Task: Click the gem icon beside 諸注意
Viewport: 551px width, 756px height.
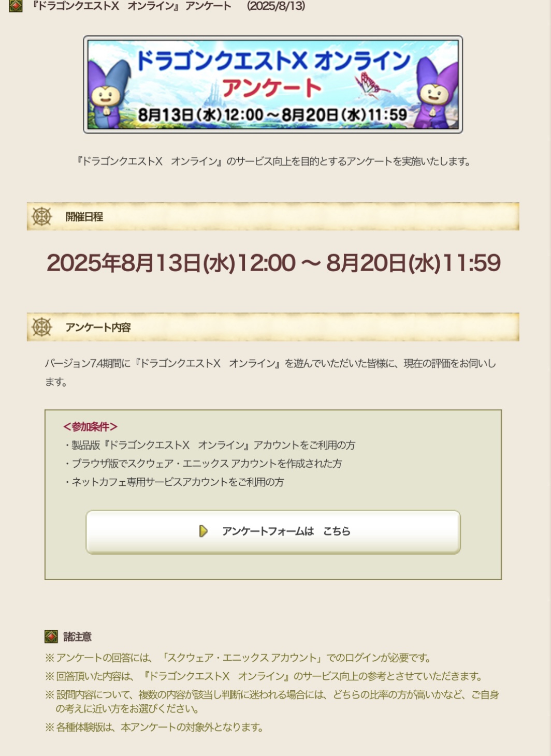Action: [x=51, y=636]
